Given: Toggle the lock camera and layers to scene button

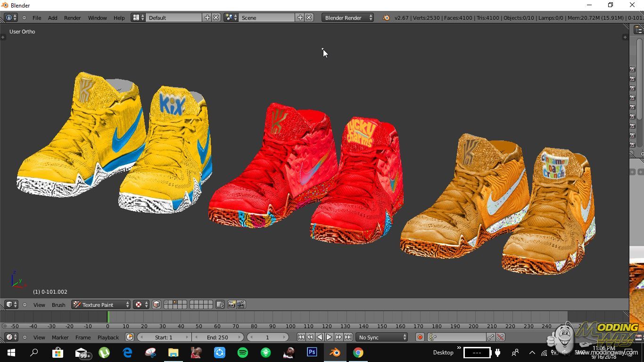Looking at the screenshot, I should click(x=220, y=304).
